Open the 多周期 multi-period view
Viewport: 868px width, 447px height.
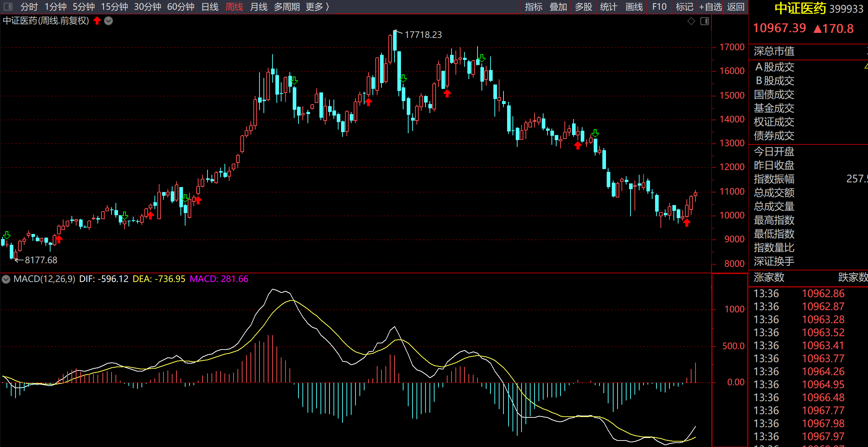pos(287,7)
